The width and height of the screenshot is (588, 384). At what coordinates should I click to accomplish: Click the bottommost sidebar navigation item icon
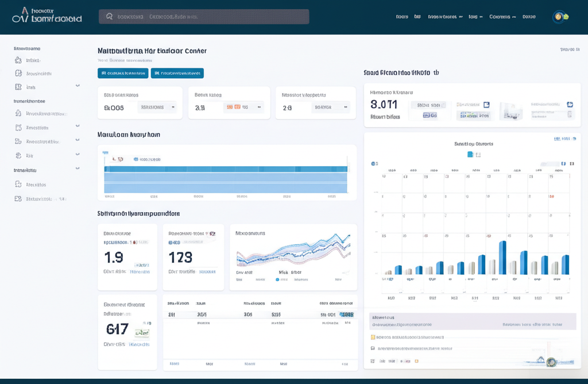[18, 199]
